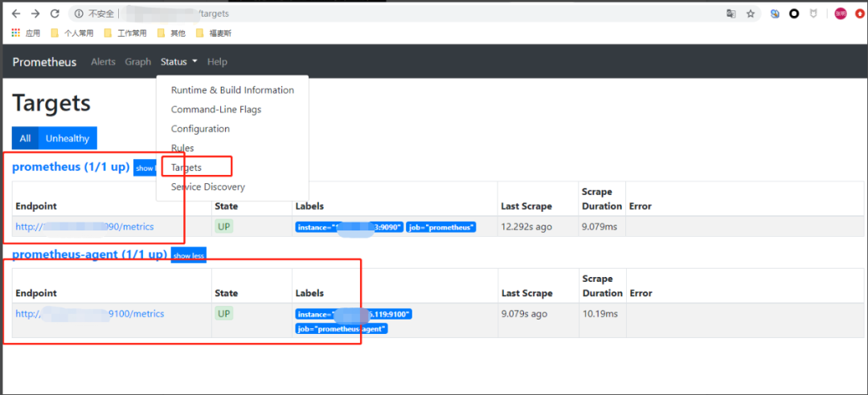Click the 10.19ms scrape duration value

pyautogui.click(x=600, y=314)
